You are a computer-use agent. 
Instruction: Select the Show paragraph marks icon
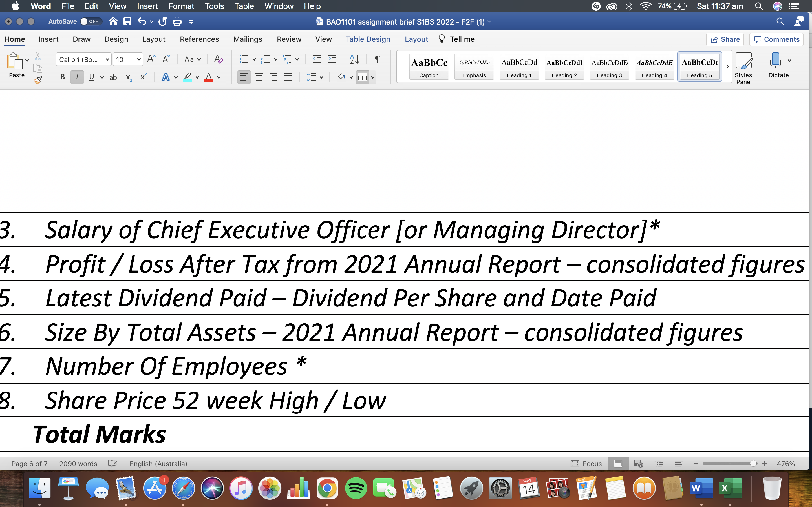pyautogui.click(x=378, y=59)
